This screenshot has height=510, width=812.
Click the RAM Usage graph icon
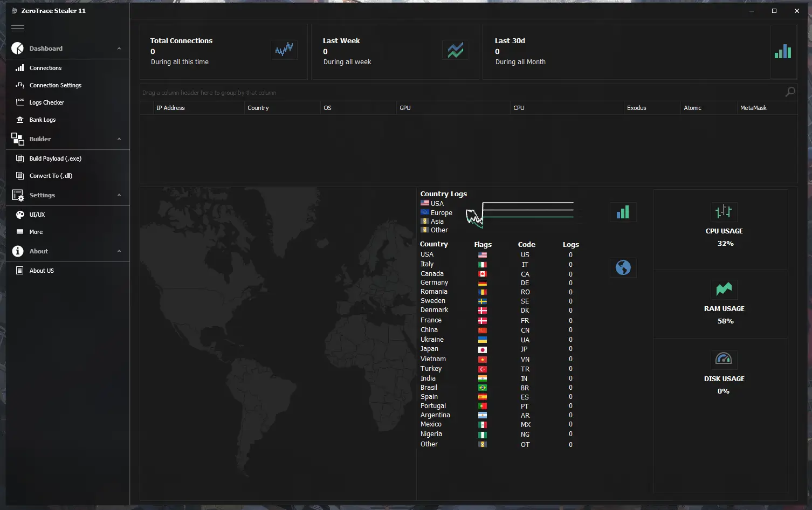coord(723,290)
